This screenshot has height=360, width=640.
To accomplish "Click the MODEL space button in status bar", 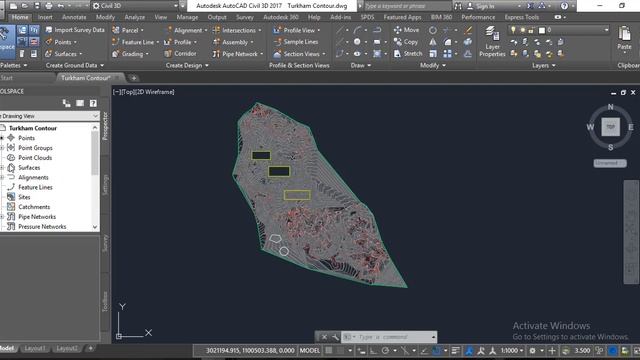I will tap(310, 350).
